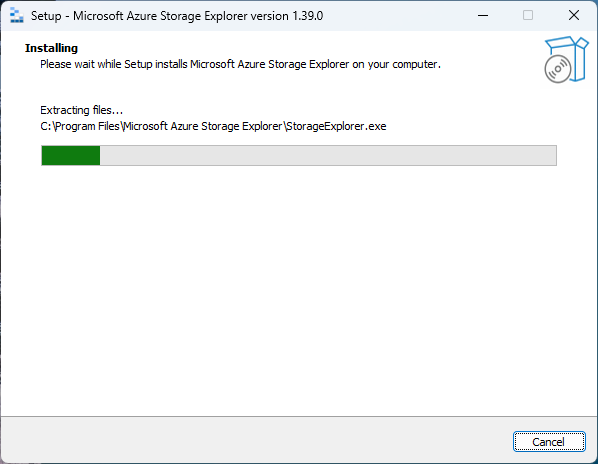Cancel the installation

(549, 442)
